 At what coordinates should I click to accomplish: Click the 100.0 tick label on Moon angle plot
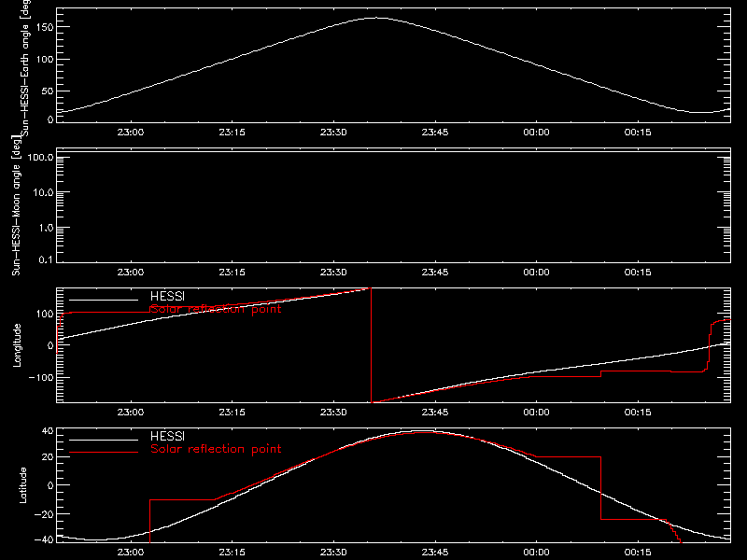point(40,158)
